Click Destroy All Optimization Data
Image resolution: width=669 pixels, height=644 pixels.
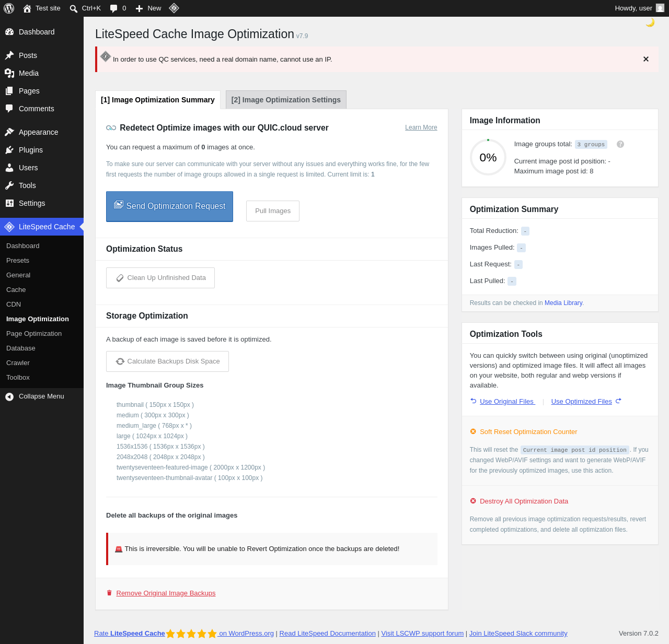[524, 501]
